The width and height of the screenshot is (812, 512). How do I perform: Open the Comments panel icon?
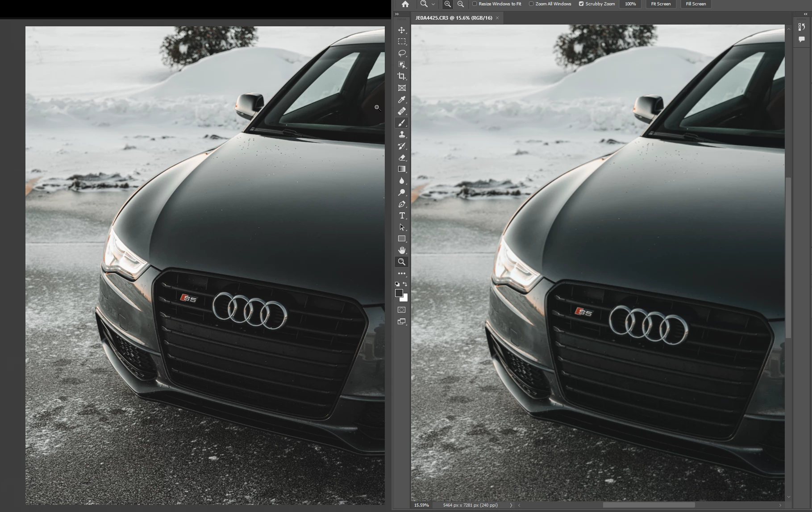click(x=802, y=39)
